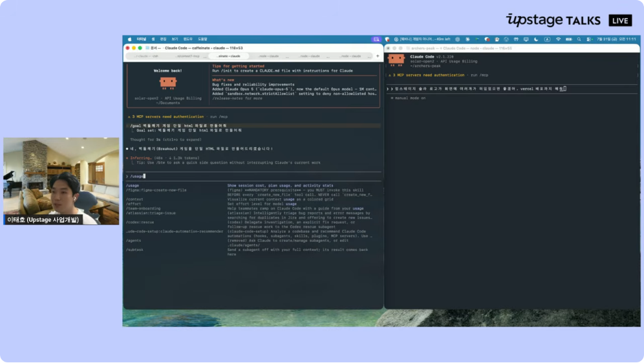Click the /usage prompt input line
The height and width of the screenshot is (363, 644).
pos(253,177)
